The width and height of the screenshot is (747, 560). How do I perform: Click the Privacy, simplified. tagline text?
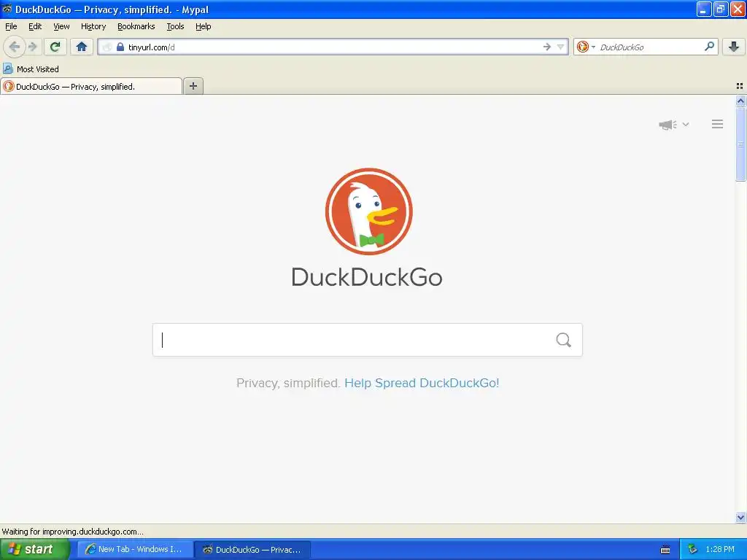coord(288,383)
